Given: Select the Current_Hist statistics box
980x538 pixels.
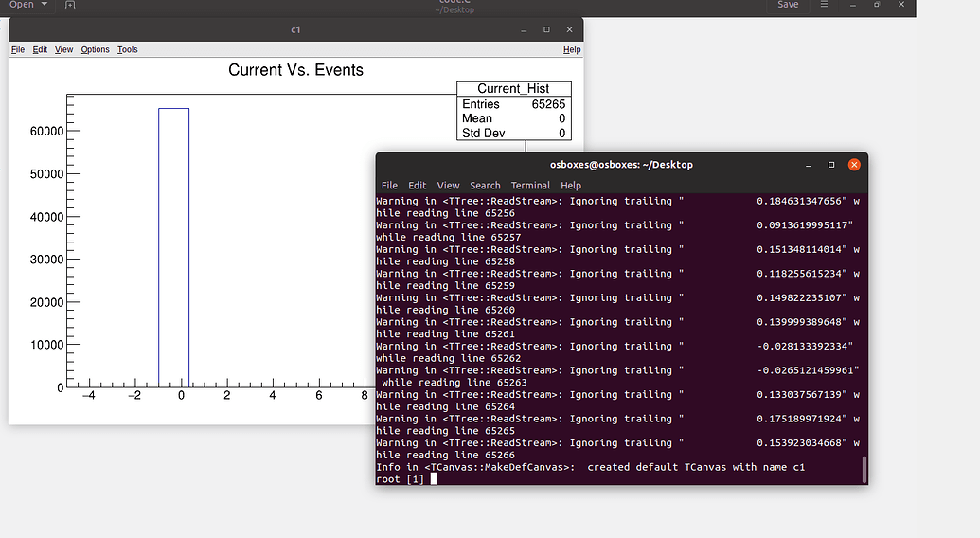Looking at the screenshot, I should coord(514,112).
